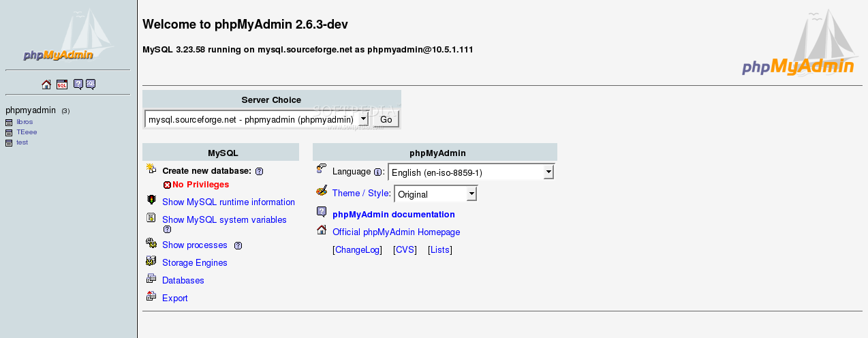Click the gears icon beside Show processes
Screen dimensions: 868x338
click(x=151, y=243)
